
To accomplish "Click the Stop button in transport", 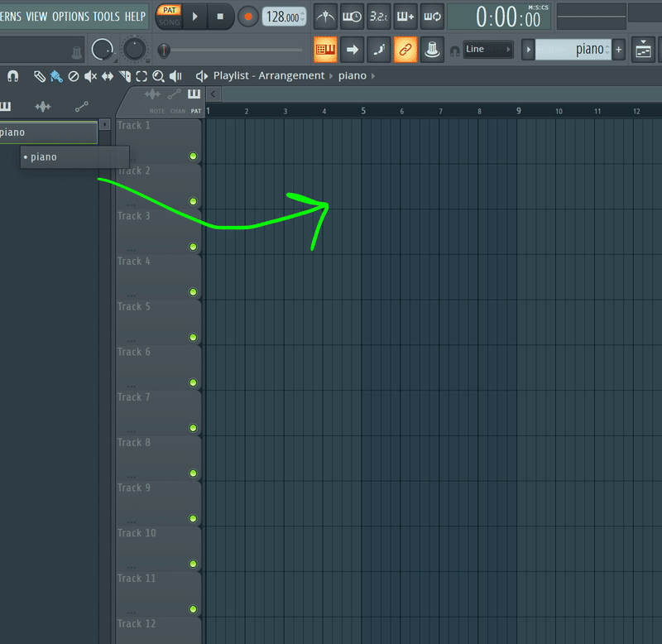I will tap(220, 17).
